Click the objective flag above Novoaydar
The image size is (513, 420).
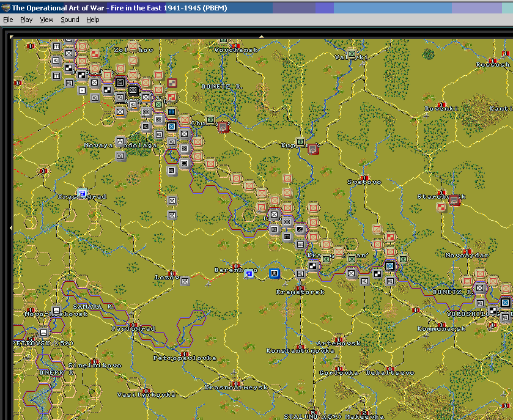467,251
